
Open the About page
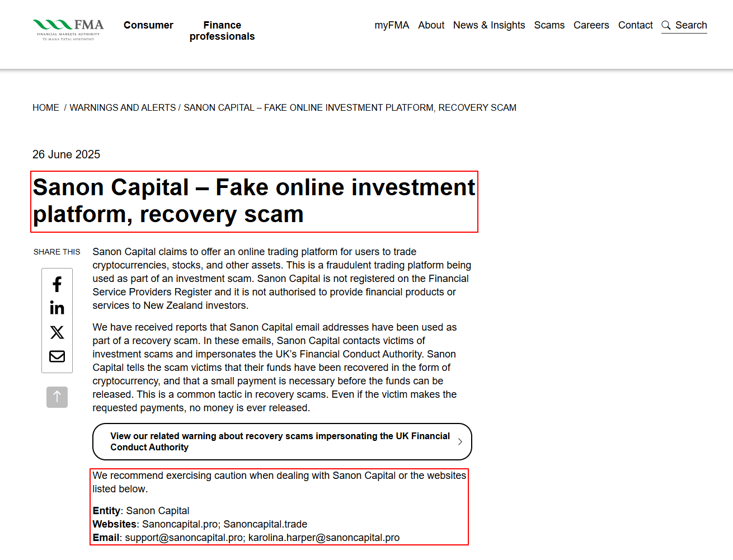coord(431,25)
